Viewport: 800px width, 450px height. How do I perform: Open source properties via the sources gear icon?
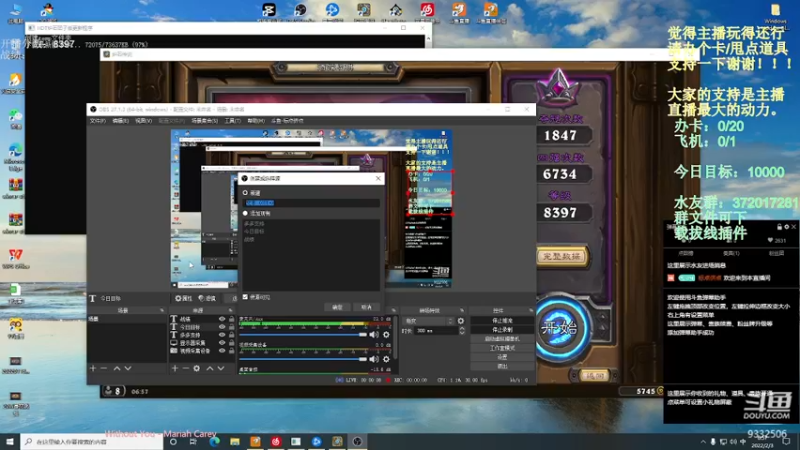(196, 368)
